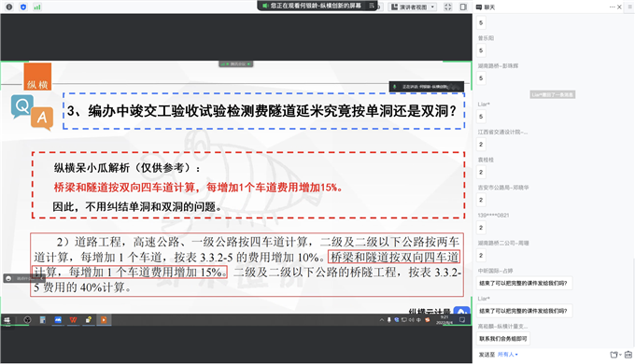Image resolution: width=635 pixels, height=364 pixels.
Task: Open the 所有人 recipient dropdown
Action: (x=507, y=355)
